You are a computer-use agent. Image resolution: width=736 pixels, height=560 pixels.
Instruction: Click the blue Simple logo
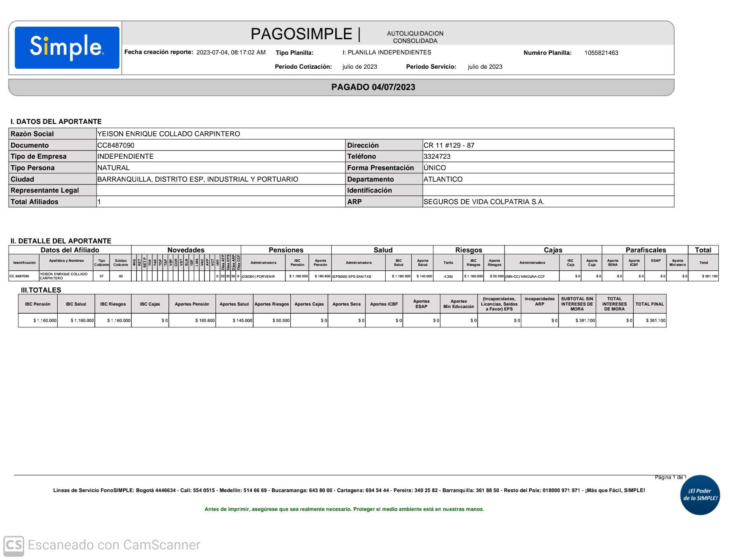pyautogui.click(x=67, y=47)
